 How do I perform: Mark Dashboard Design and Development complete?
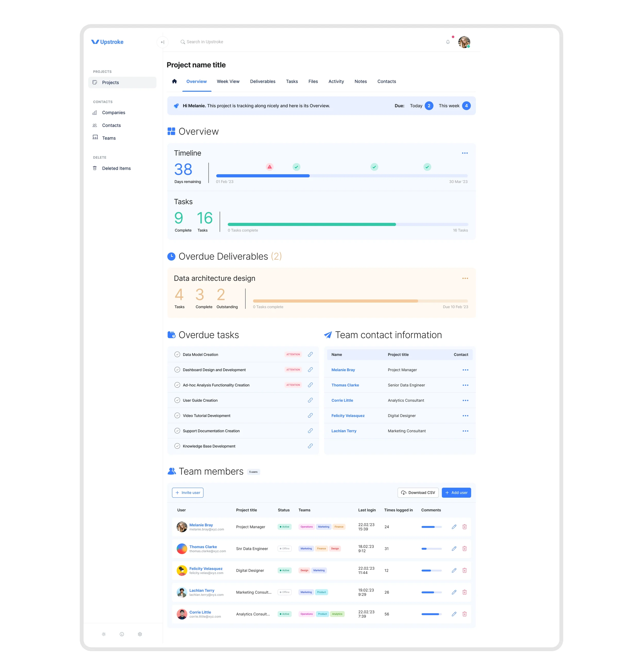click(x=177, y=369)
